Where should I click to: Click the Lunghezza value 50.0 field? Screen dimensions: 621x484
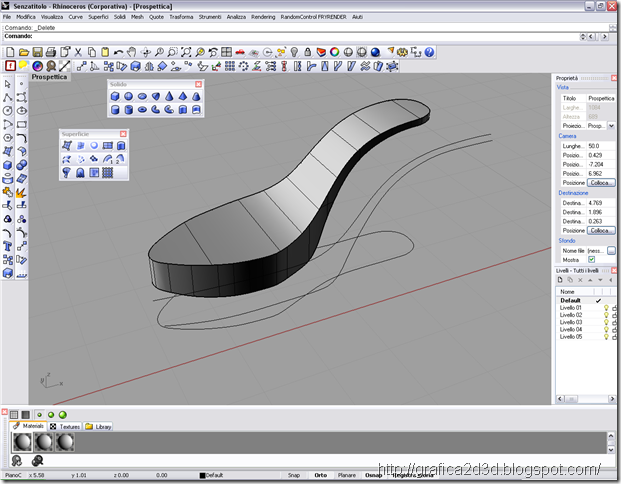(601, 146)
